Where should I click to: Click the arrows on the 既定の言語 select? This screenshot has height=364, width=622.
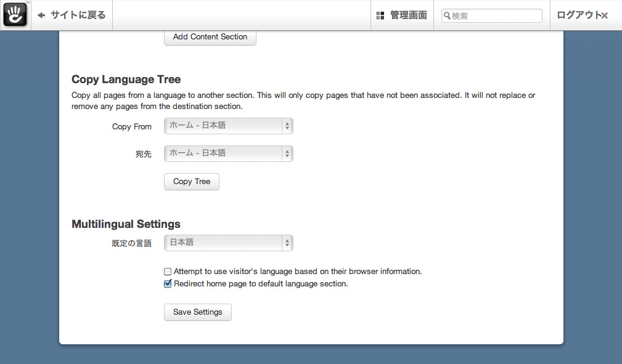pyautogui.click(x=287, y=243)
